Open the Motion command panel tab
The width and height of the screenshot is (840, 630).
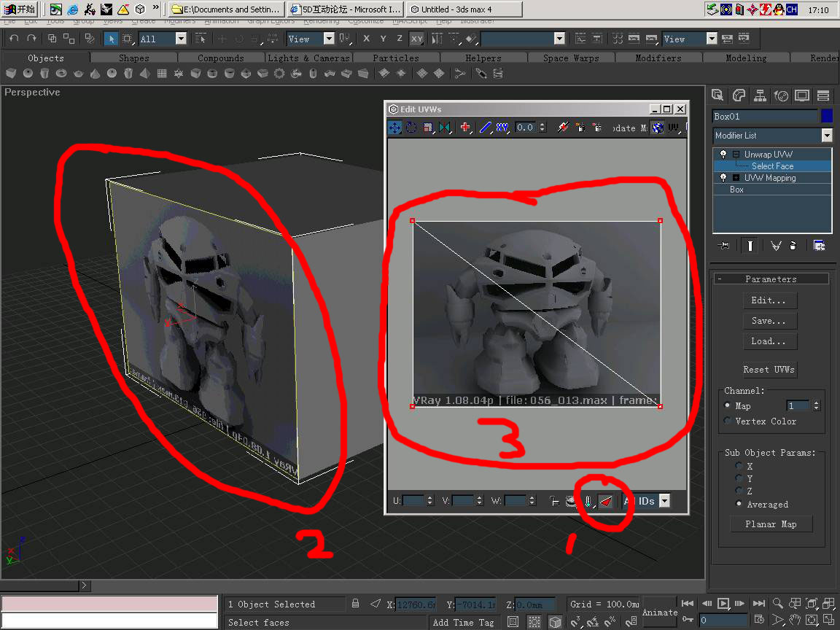(x=781, y=96)
